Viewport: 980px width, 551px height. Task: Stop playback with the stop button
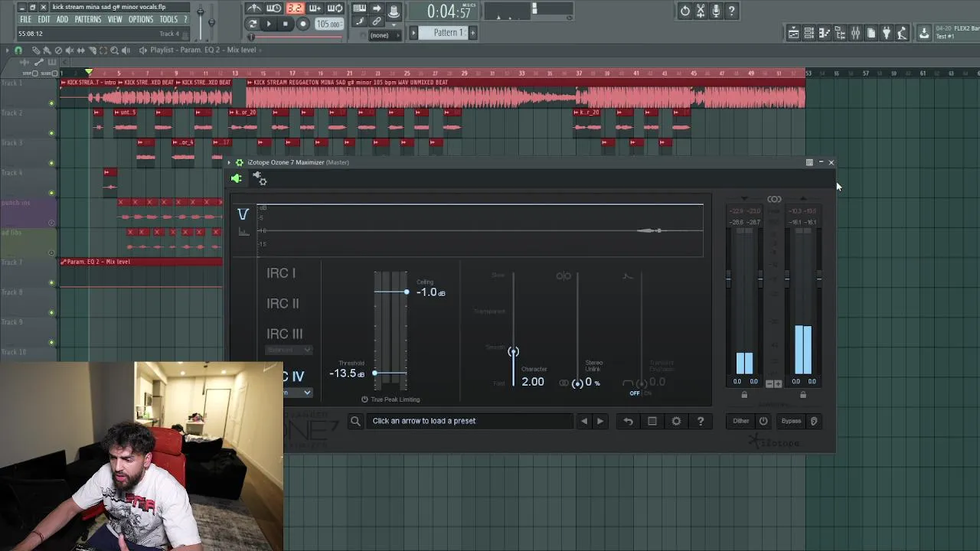tap(286, 24)
